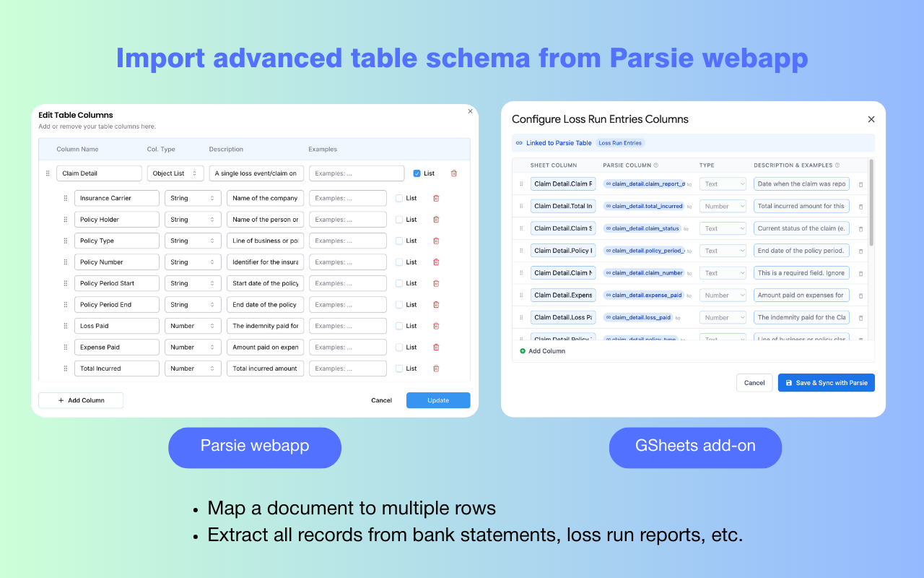This screenshot has width=924, height=578.
Task: Remove the Policy Number row with the trash icon
Action: (436, 262)
